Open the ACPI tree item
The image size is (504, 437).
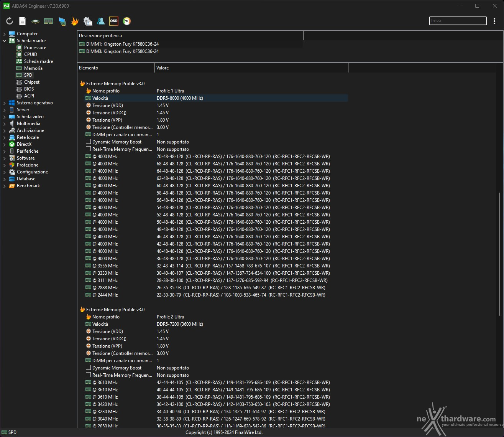pyautogui.click(x=29, y=96)
